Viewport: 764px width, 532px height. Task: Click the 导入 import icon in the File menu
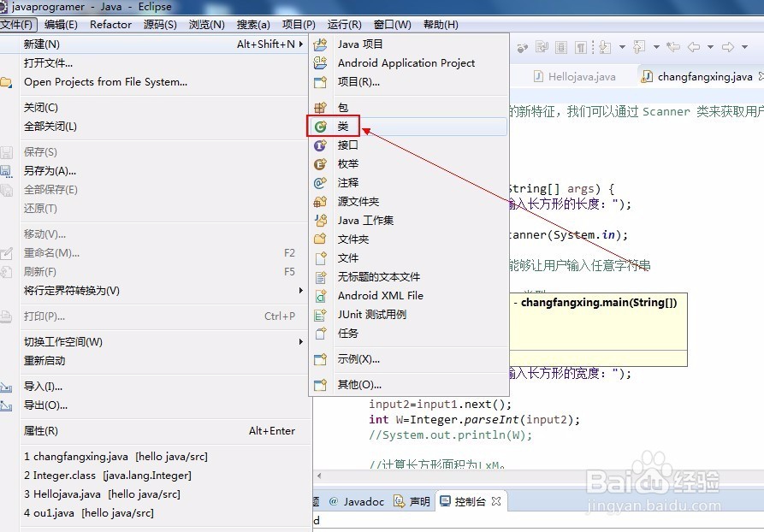pyautogui.click(x=6, y=387)
